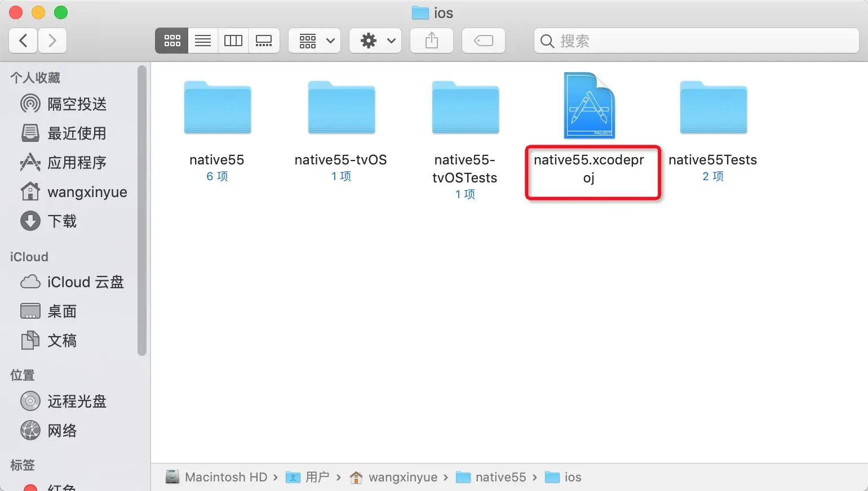Viewport: 868px width, 491px height.
Task: Click the search field
Action: click(x=697, y=41)
